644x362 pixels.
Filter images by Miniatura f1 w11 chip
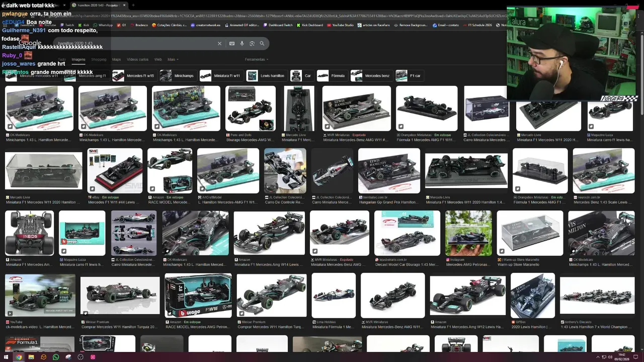pos(220,75)
